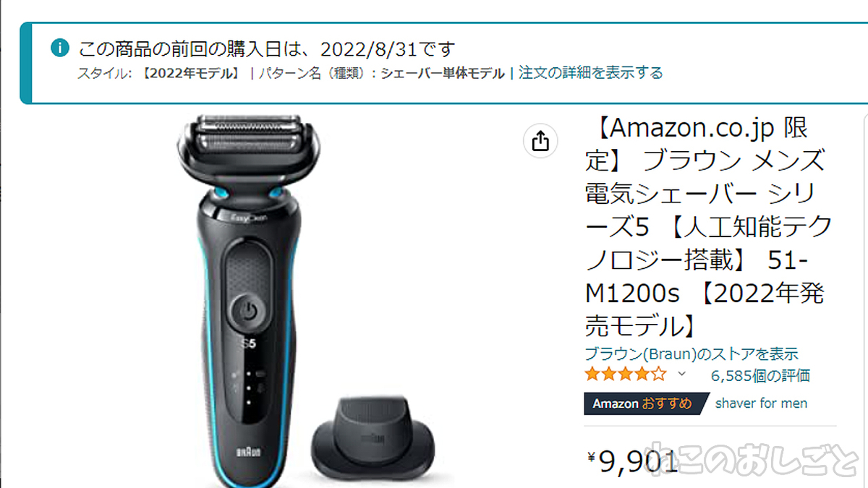Viewport: 868px width, 488px height.
Task: Click the power button icon on the shaver
Action: [247, 312]
